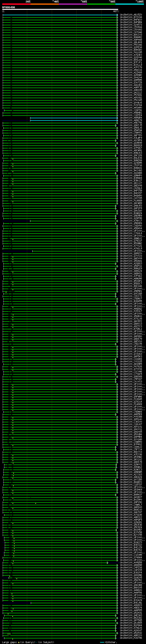Select hit label UniRef100_A2A147
Screen dimensions: 146x644
pos(131,630)
